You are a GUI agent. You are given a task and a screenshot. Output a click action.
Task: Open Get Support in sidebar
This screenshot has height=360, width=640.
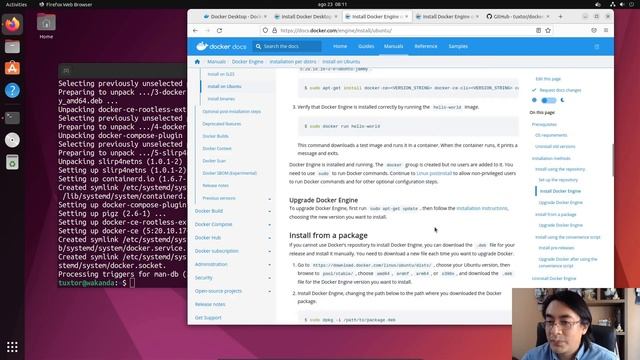click(208, 318)
